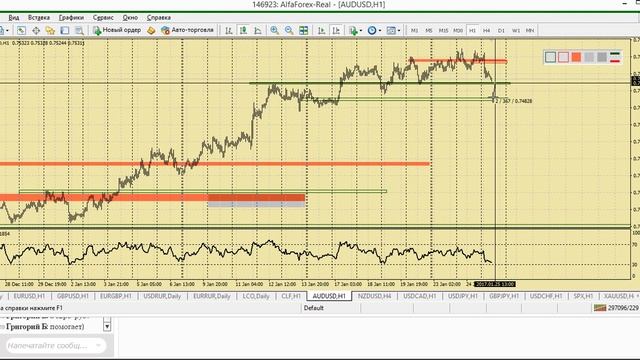The width and height of the screenshot is (640, 360).
Task: Toggle the Terminal panel icon
Action: click(64, 31)
